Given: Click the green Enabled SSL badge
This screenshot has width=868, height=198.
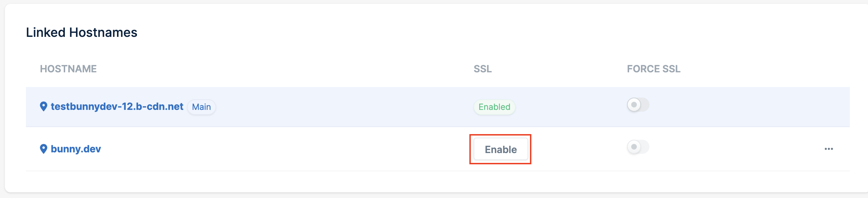Looking at the screenshot, I should point(494,107).
